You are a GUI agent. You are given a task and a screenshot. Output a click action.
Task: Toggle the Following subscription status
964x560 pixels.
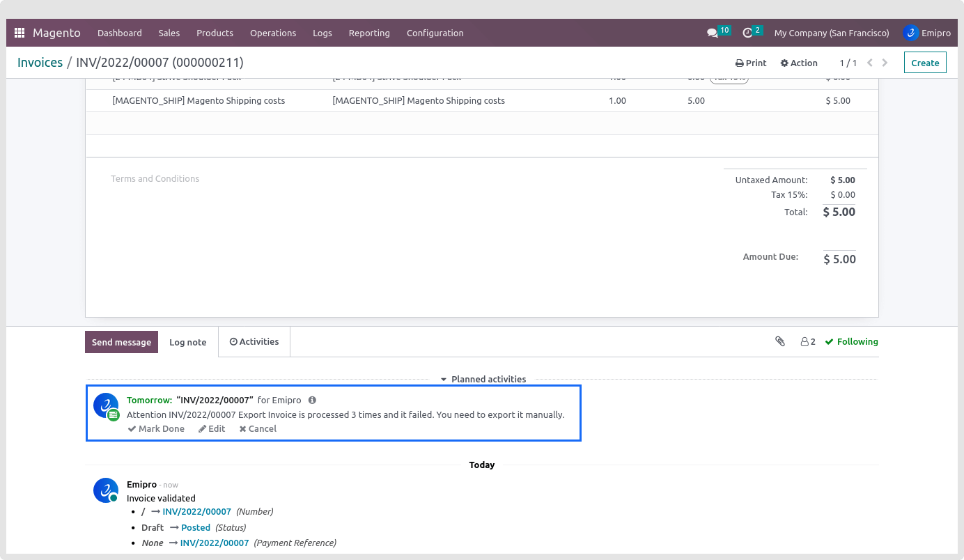(x=851, y=341)
